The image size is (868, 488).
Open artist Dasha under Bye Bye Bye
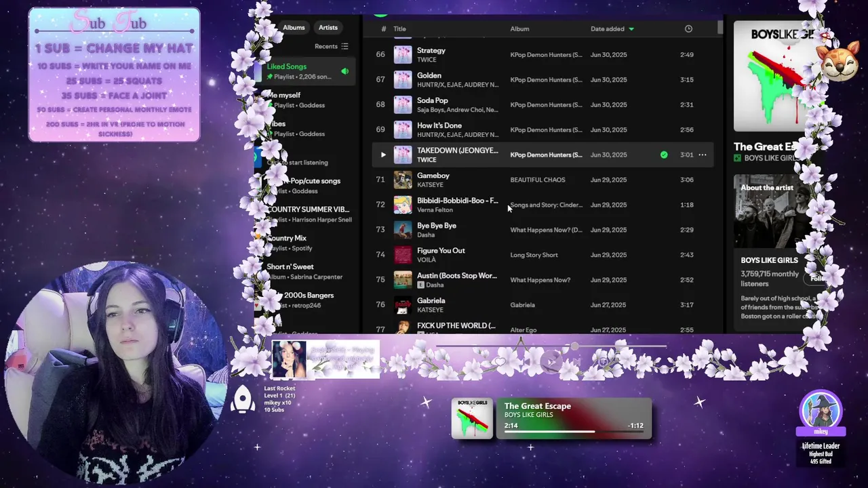pos(426,235)
